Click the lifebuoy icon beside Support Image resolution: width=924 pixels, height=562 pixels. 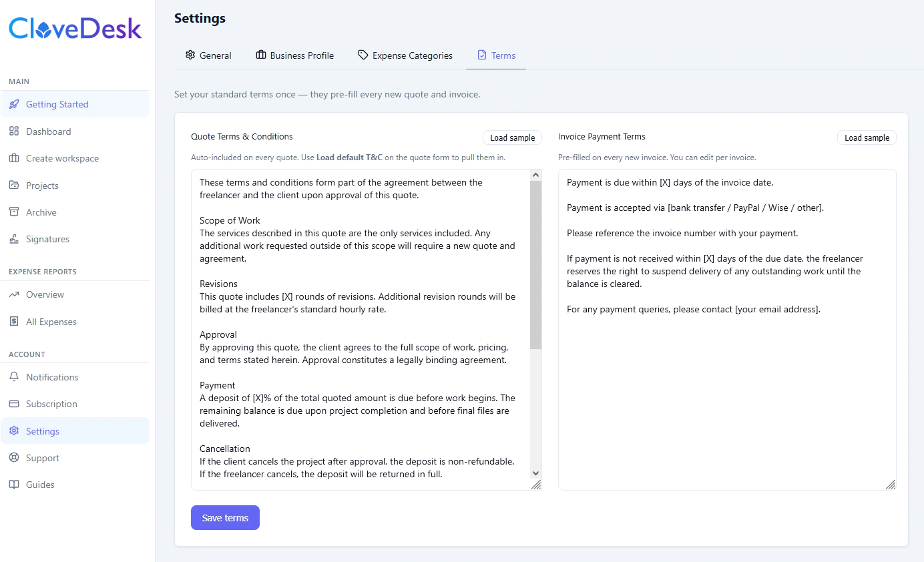[14, 458]
